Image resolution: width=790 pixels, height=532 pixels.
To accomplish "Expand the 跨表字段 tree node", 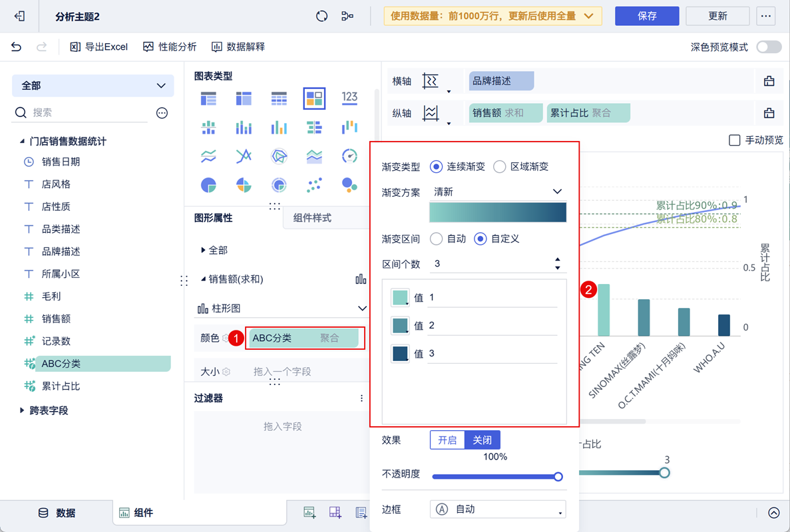I will coord(22,411).
